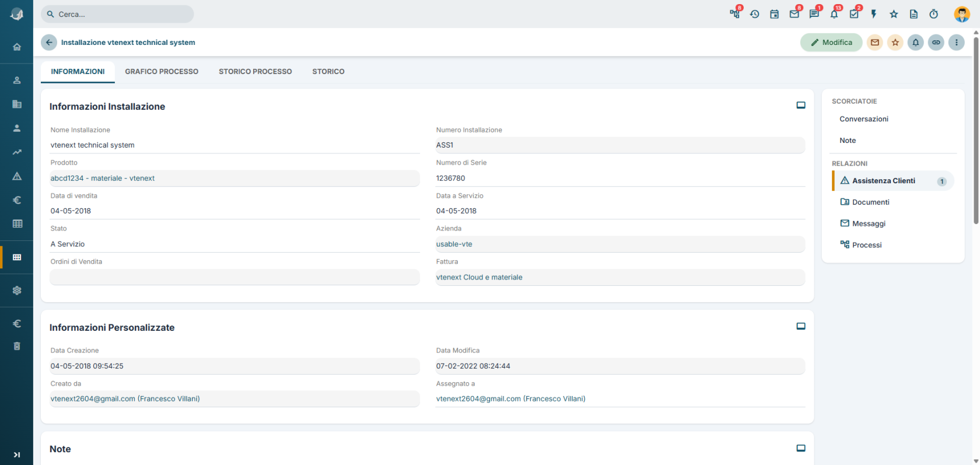The height and width of the screenshot is (465, 980).
Task: Collapse Informazioni Installazione section
Action: pos(801,105)
